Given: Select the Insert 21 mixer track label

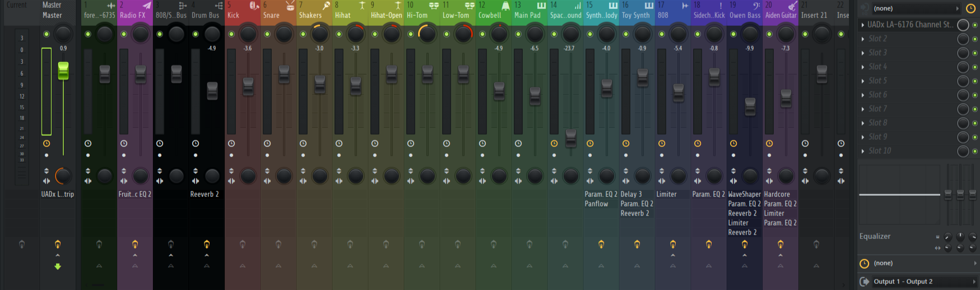Looking at the screenshot, I should click(814, 15).
